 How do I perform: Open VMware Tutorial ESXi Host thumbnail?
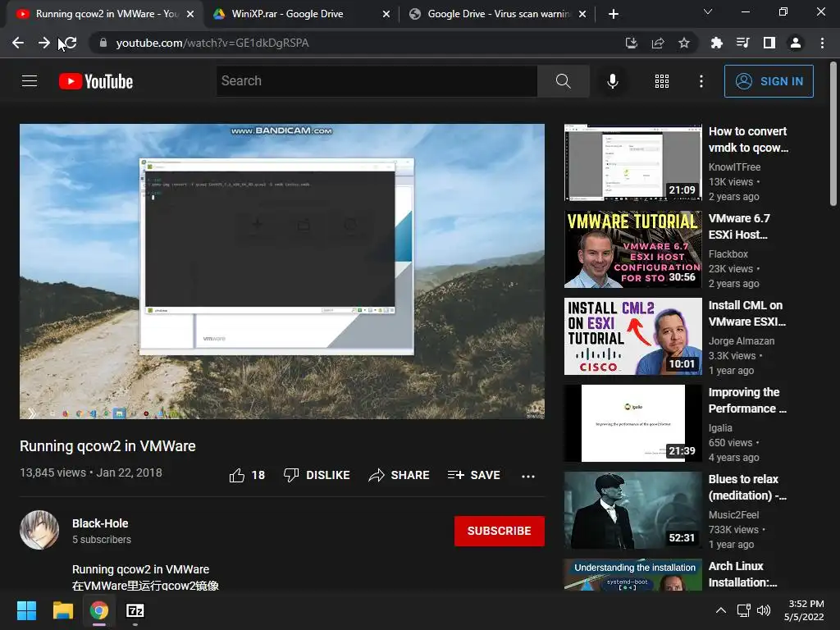632,249
